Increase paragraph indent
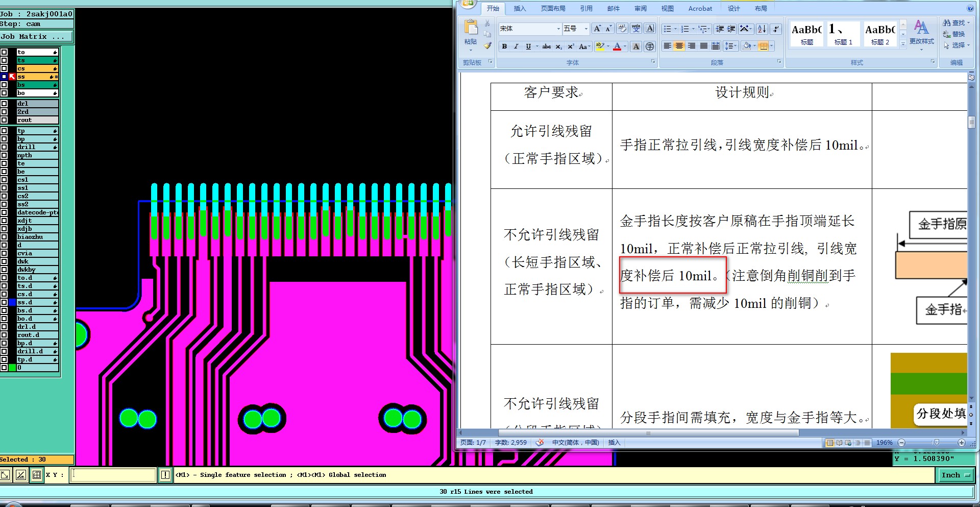 coord(731,29)
